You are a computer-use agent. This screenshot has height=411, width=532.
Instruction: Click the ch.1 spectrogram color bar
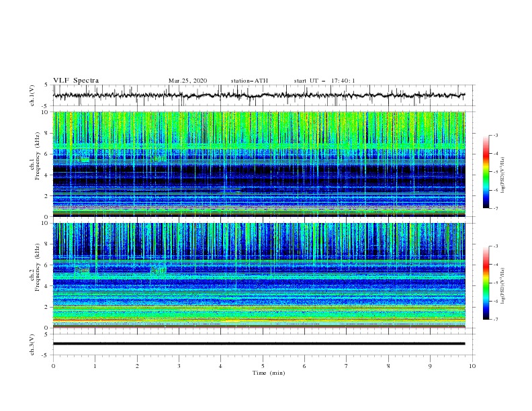click(x=486, y=172)
